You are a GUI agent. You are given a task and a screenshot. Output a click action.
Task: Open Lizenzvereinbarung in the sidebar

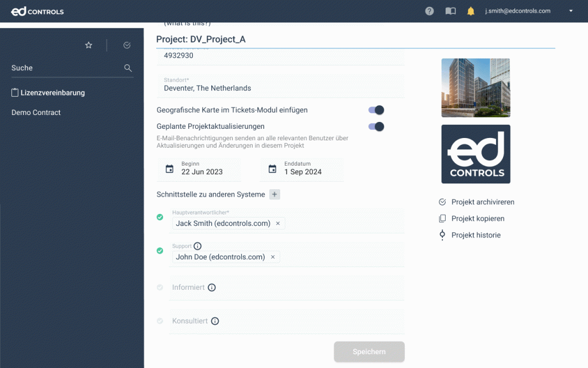tap(52, 93)
